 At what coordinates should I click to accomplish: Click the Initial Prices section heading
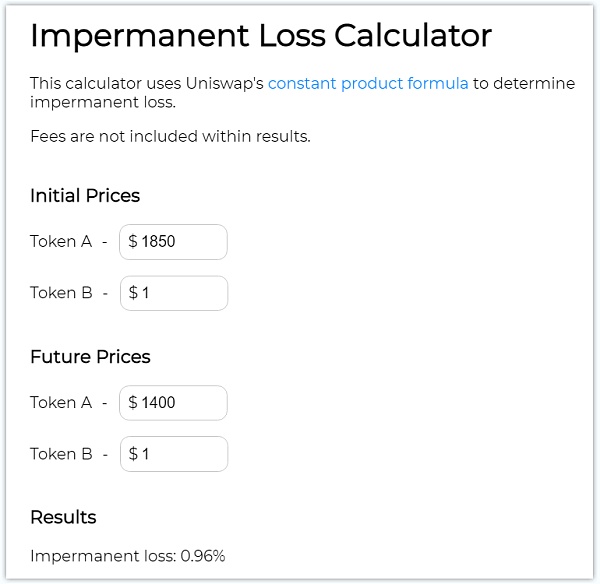coord(85,196)
